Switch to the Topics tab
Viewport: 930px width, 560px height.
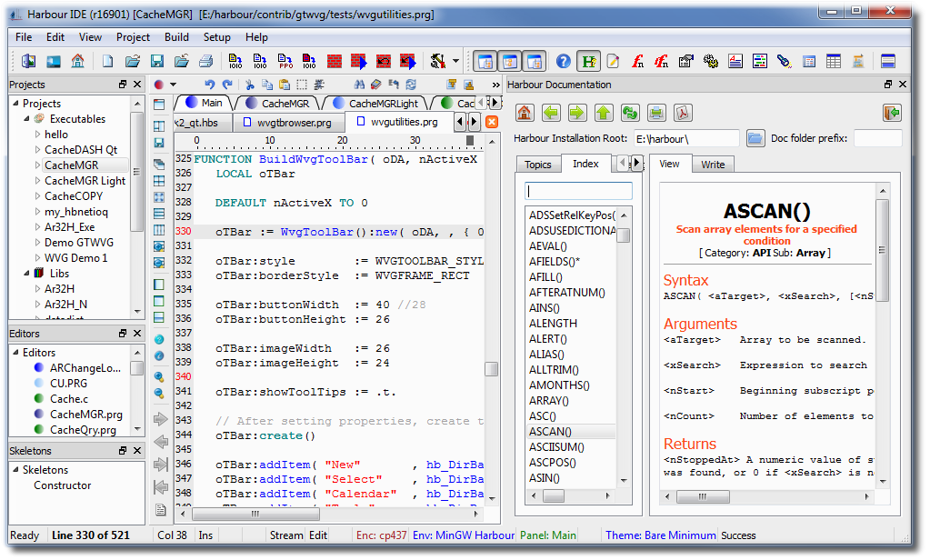click(537, 165)
